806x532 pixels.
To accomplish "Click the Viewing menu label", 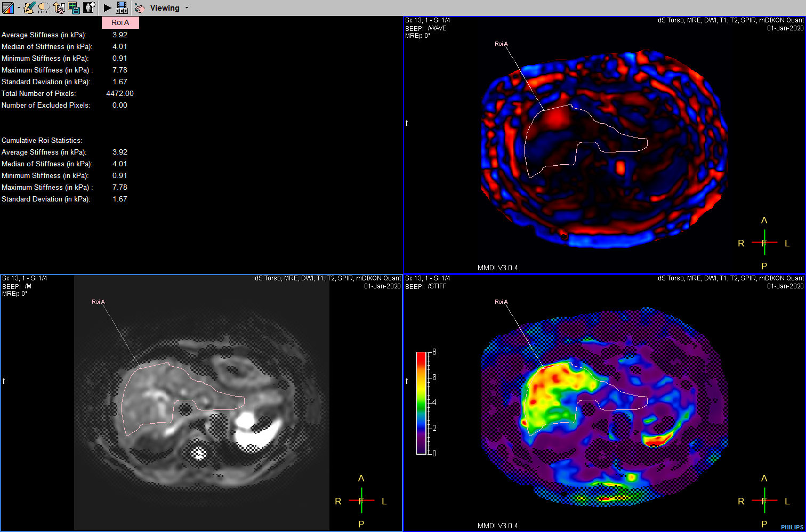I will click(x=166, y=7).
